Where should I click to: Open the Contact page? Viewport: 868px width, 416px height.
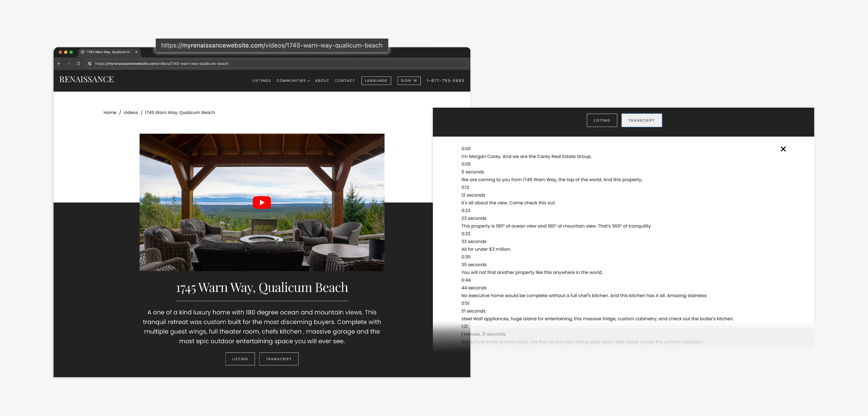click(x=345, y=81)
